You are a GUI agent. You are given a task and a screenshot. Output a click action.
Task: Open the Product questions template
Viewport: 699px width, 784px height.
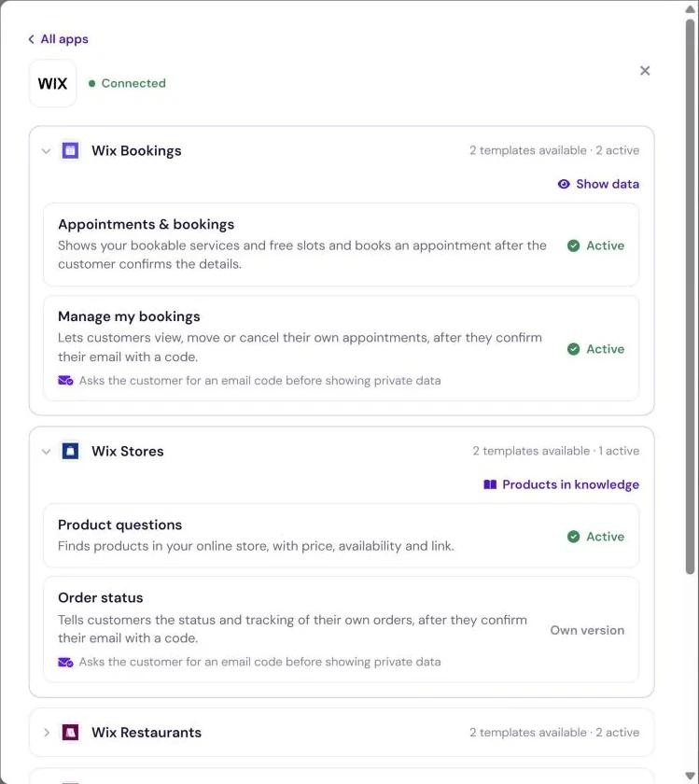[341, 536]
